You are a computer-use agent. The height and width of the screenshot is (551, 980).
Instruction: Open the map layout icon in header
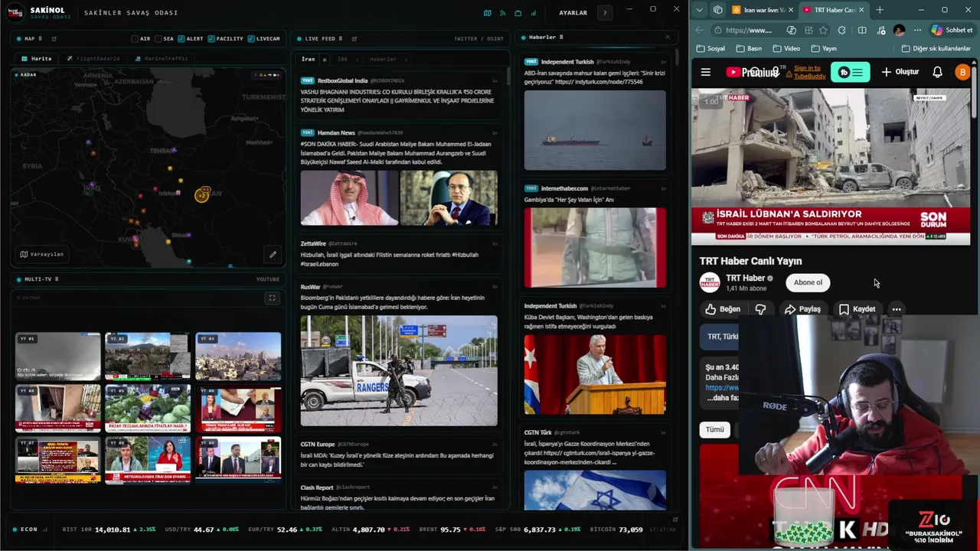487,13
